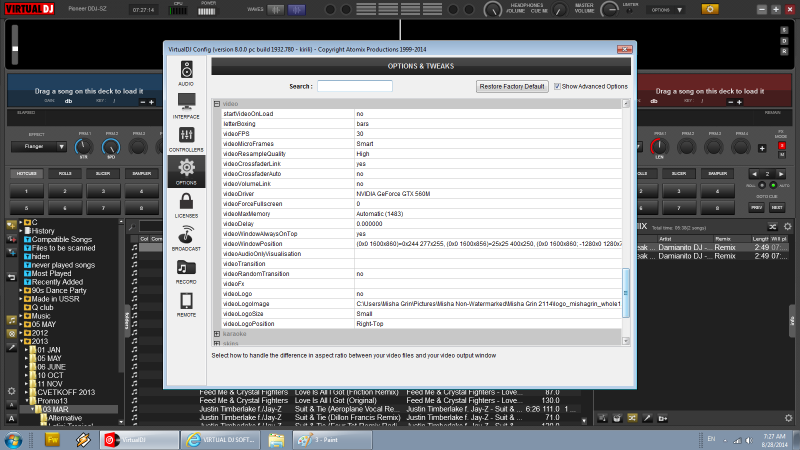Open the Audio settings section
The width and height of the screenshot is (800, 450).
[186, 73]
